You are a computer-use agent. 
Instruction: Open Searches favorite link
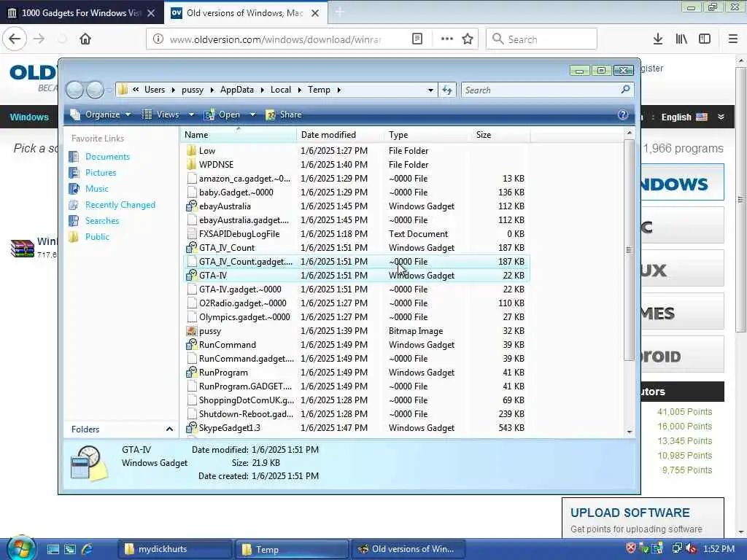[x=102, y=220]
